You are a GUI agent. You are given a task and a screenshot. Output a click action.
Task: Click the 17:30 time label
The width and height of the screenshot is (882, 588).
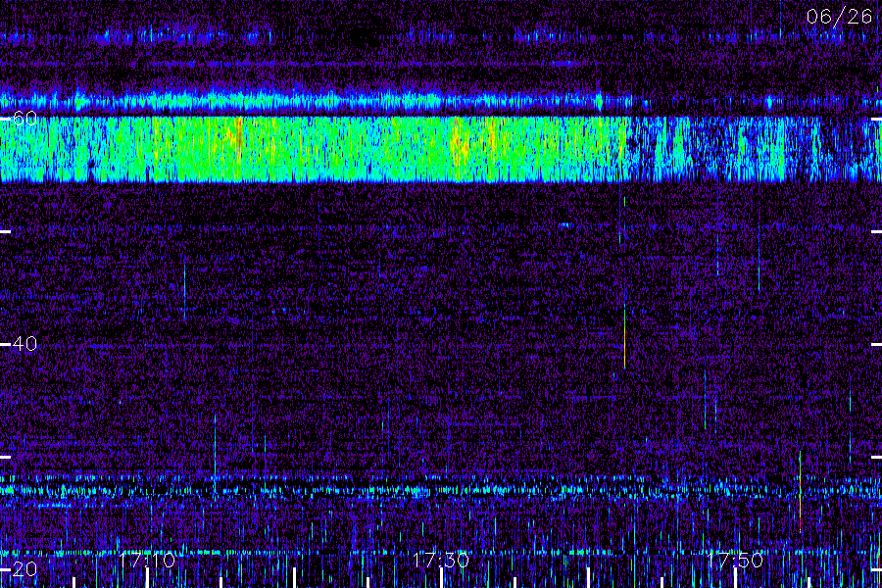[x=440, y=560]
